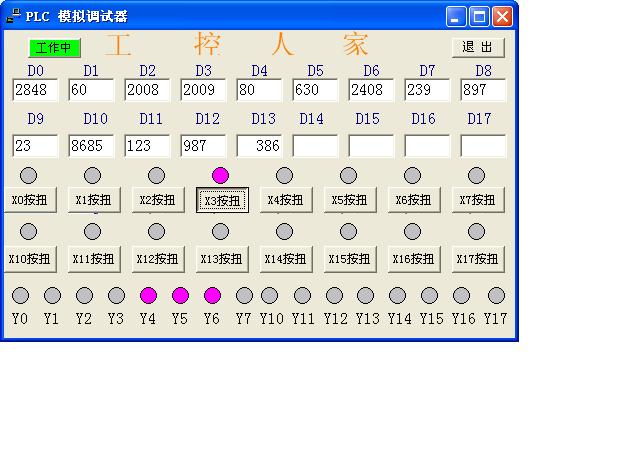This screenshot has height=459, width=631.
Task: Click the magenta indicator lamp above X3
Action: 220,175
